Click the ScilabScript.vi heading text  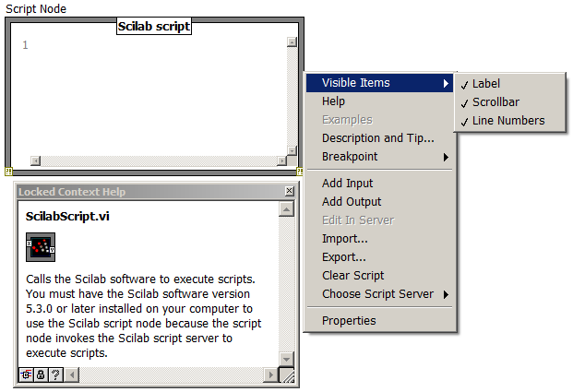(x=67, y=216)
